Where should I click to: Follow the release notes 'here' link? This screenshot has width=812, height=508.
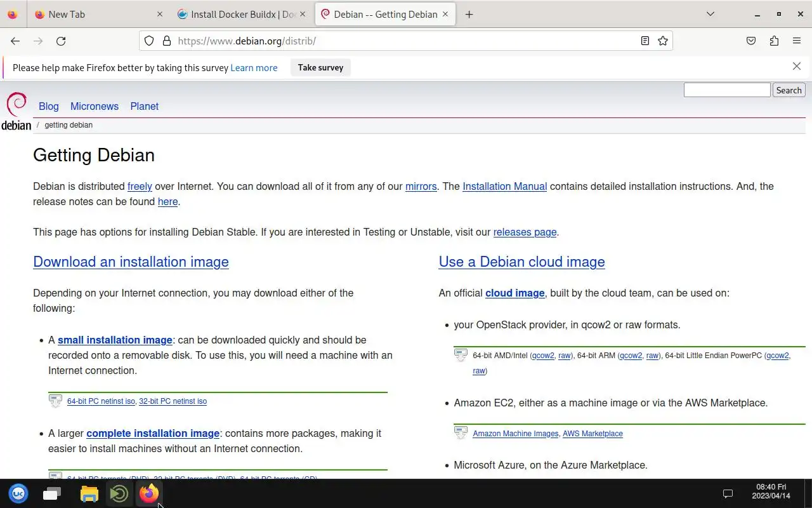click(x=167, y=201)
